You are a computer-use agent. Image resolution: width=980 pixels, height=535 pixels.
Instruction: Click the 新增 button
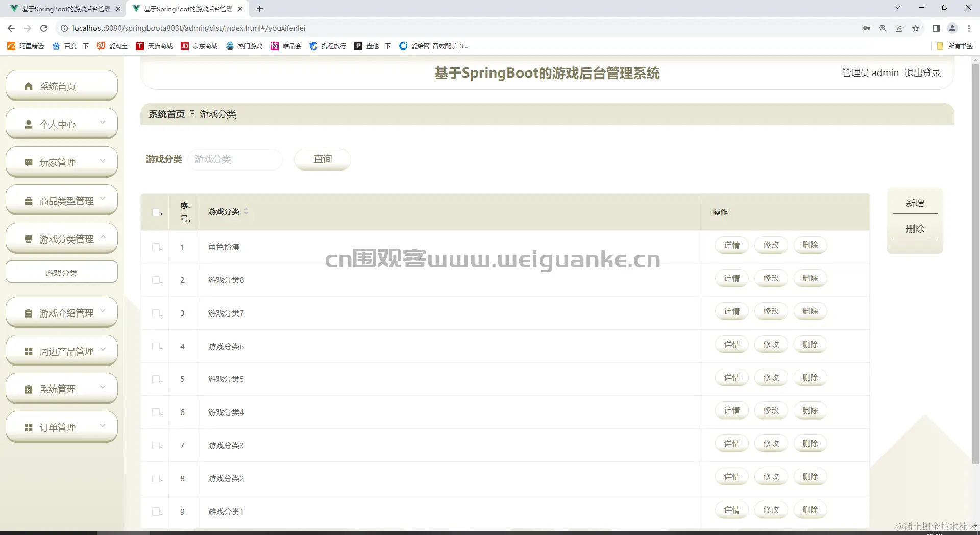[915, 203]
